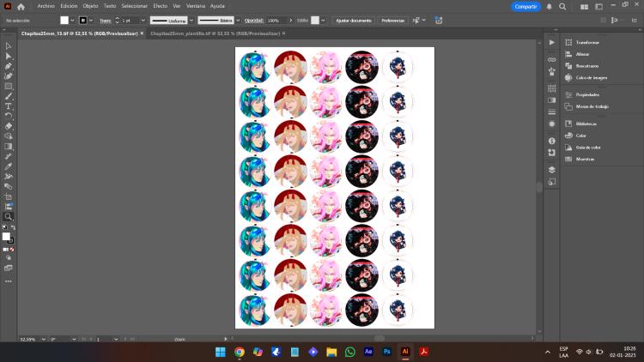
Task: Open the Links chain icon in the dock
Action: point(551,59)
